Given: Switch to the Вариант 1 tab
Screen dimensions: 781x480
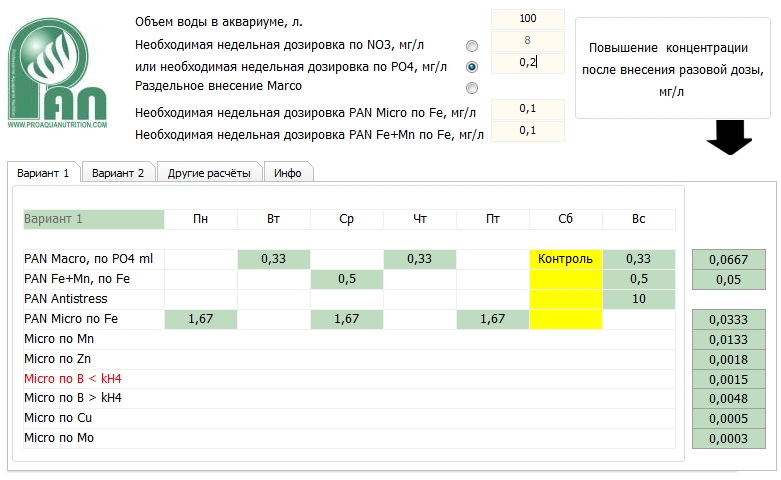Looking at the screenshot, I should 44,173.
